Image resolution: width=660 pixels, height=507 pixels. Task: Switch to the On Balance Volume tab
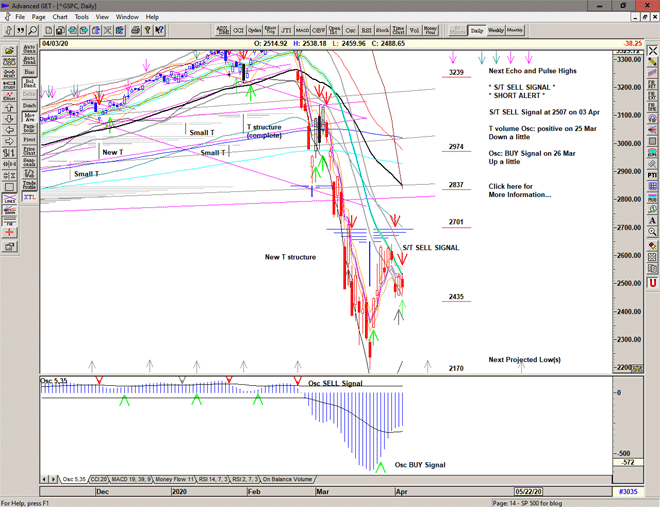point(287,479)
